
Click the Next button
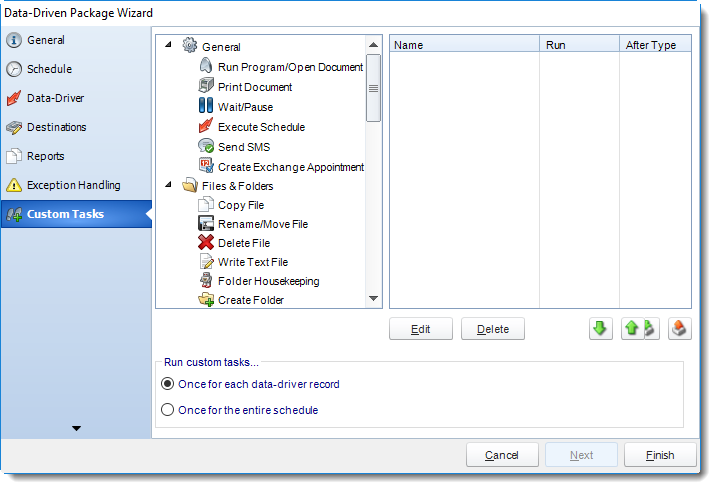(581, 455)
